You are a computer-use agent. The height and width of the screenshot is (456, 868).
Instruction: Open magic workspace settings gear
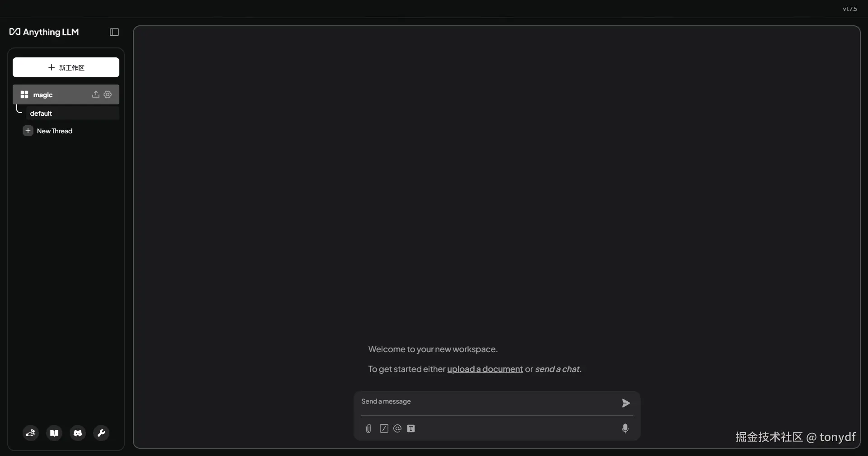coord(108,94)
